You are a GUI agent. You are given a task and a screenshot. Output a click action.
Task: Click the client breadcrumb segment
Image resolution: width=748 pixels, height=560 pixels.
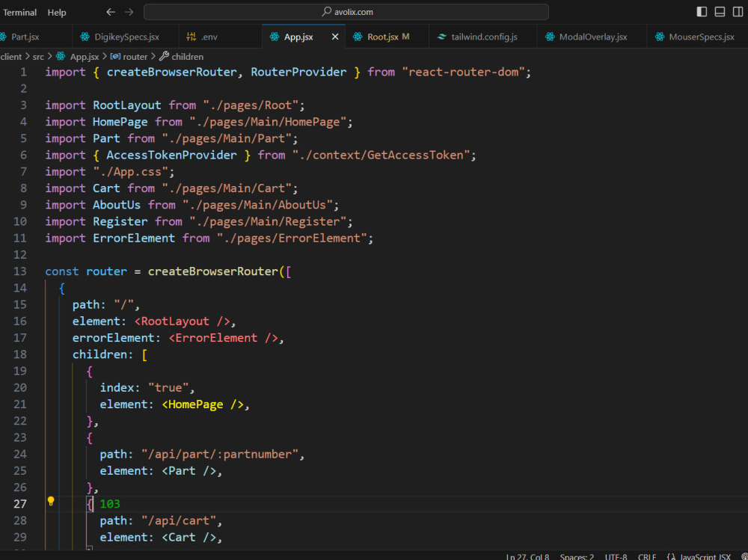click(11, 57)
